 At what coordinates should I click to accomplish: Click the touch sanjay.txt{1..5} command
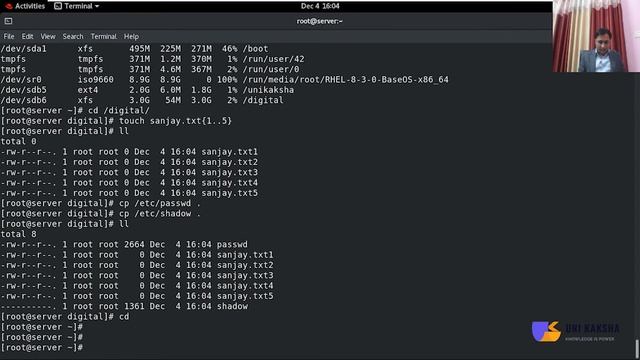pyautogui.click(x=176, y=121)
